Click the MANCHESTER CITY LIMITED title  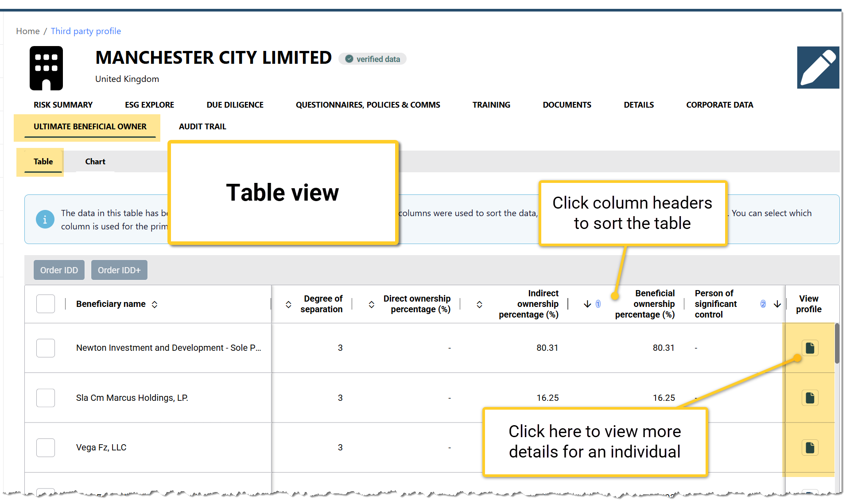coord(213,58)
